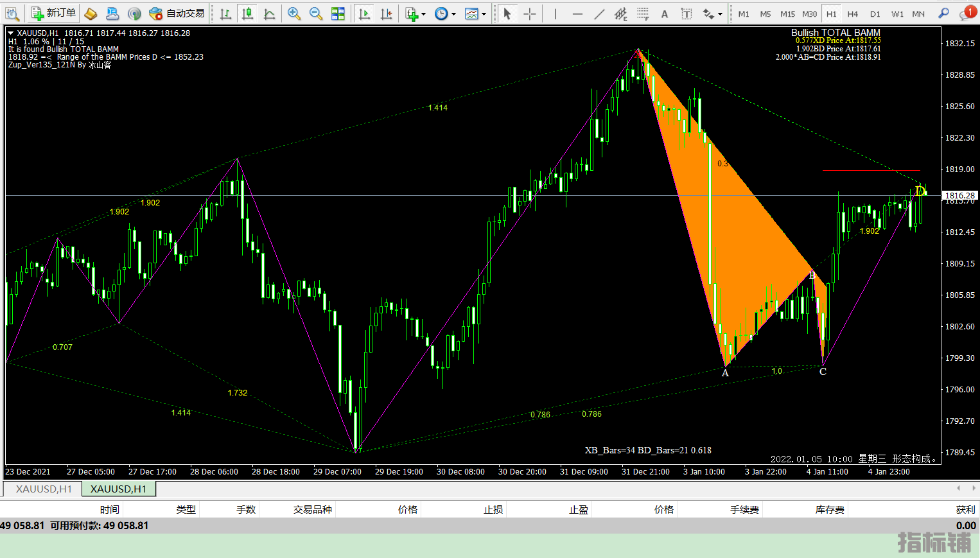Image resolution: width=980 pixels, height=558 pixels.
Task: Select the Fibonacci retracement tool
Action: click(643, 13)
